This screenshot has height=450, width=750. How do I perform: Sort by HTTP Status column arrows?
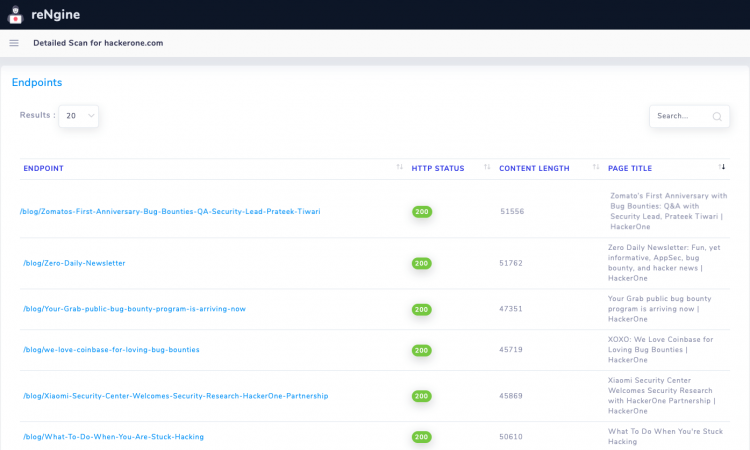(487, 167)
